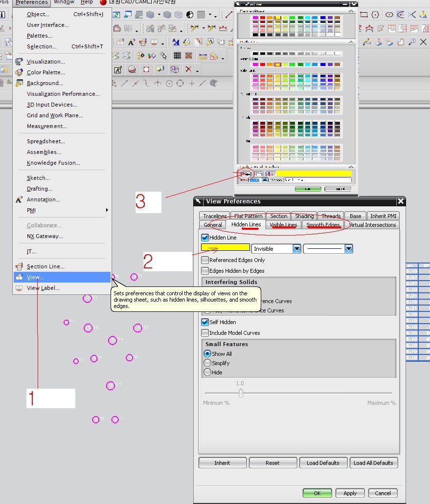Click the Background preferences icon entry

point(45,83)
